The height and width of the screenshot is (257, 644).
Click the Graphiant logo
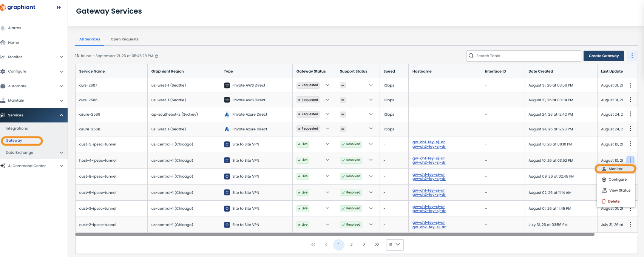click(x=18, y=7)
